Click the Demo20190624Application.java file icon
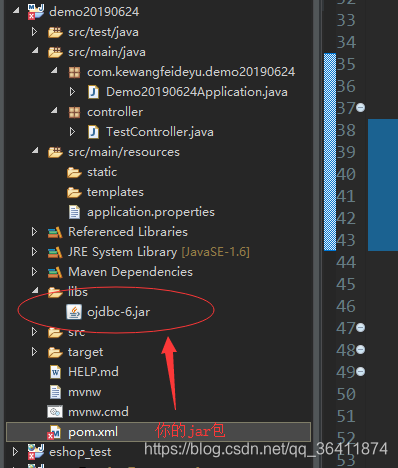This screenshot has height=468, width=398. (x=93, y=92)
